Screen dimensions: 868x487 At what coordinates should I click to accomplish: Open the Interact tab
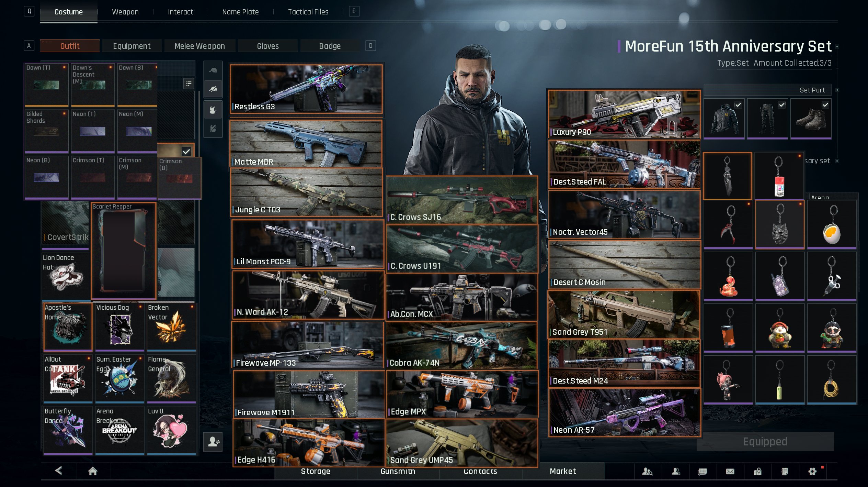180,12
